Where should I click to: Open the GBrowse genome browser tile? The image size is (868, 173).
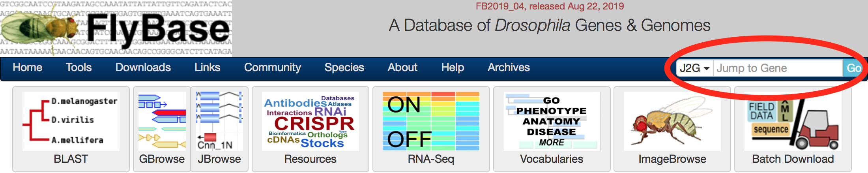[x=162, y=129]
